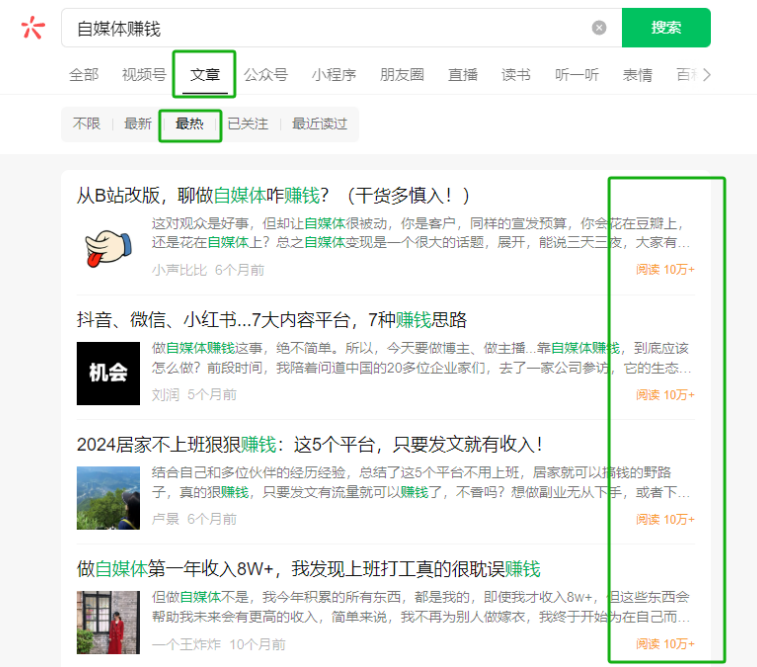Click the black 机会 thumbnail
The width and height of the screenshot is (757, 667).
[x=108, y=373]
